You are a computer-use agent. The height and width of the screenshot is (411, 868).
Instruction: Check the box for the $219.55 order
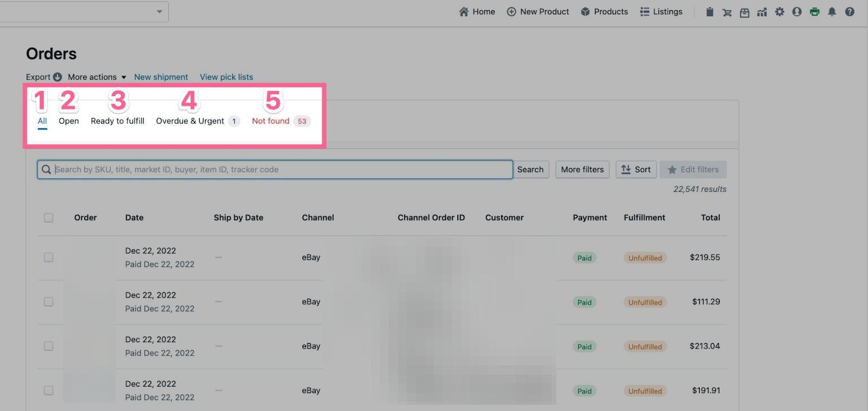coord(49,258)
